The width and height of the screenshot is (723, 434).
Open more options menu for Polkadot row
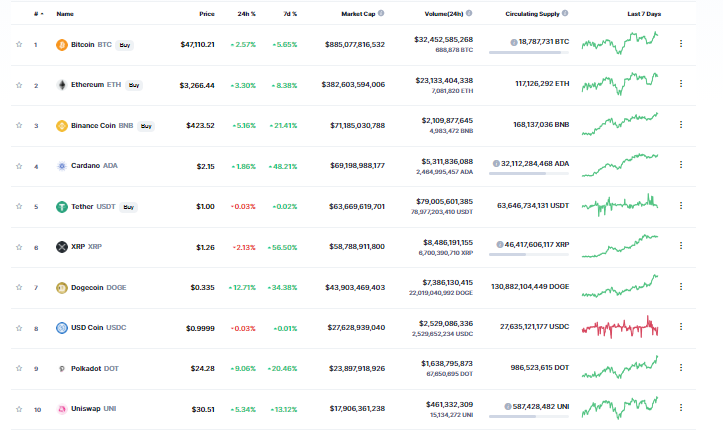tap(681, 368)
